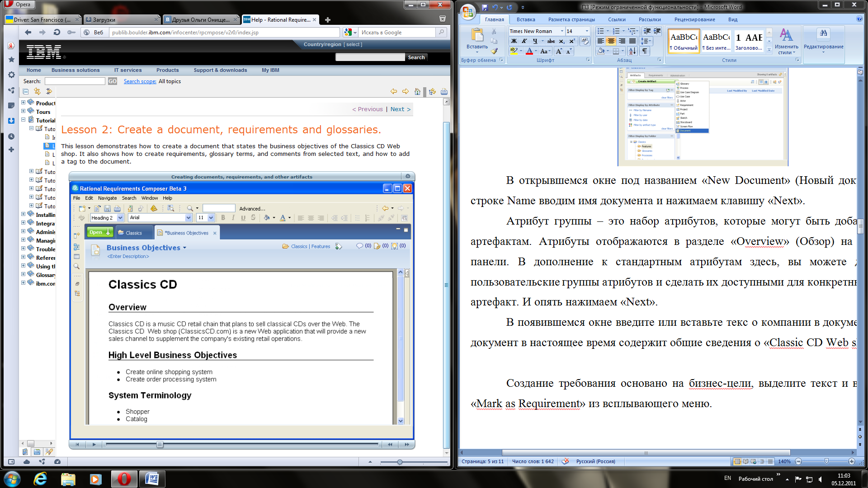Open bullet list style dropdown arrow
This screenshot has width=868, height=488.
[608, 31]
